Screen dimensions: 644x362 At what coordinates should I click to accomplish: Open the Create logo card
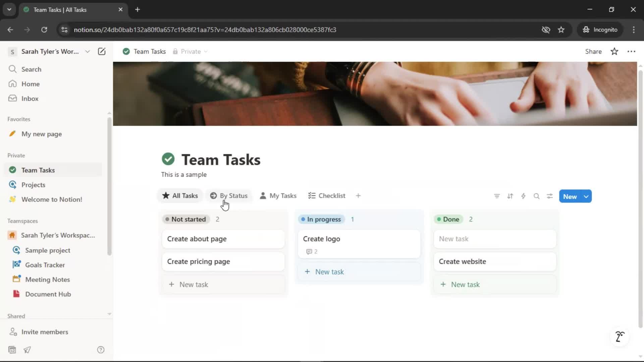(x=359, y=244)
